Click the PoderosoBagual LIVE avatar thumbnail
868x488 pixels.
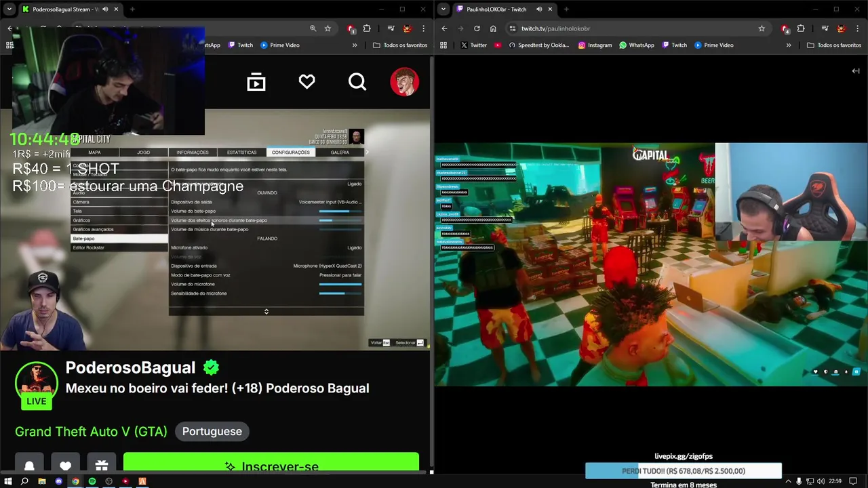tap(37, 385)
